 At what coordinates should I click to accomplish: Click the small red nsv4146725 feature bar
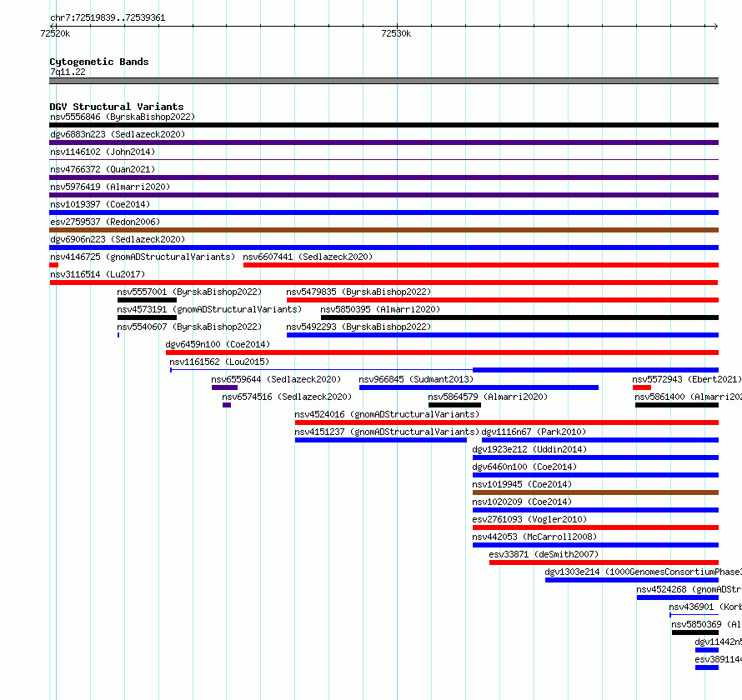pos(53,265)
